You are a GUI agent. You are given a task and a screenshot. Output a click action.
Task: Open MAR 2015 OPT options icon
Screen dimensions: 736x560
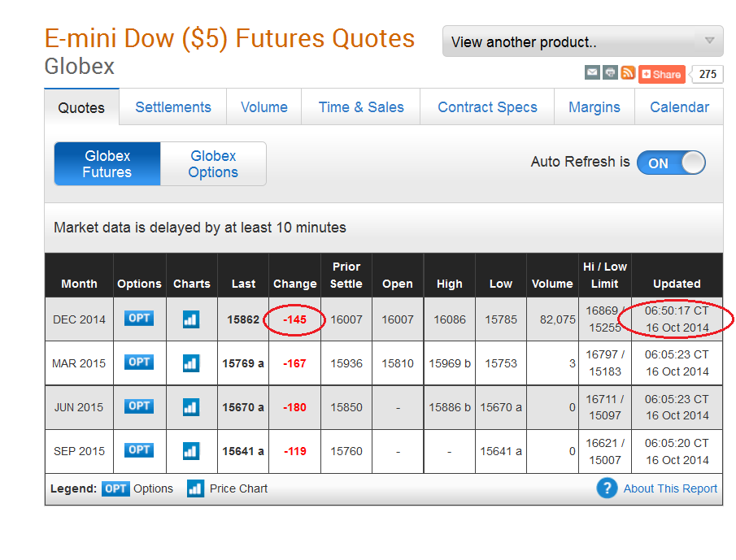coord(139,362)
